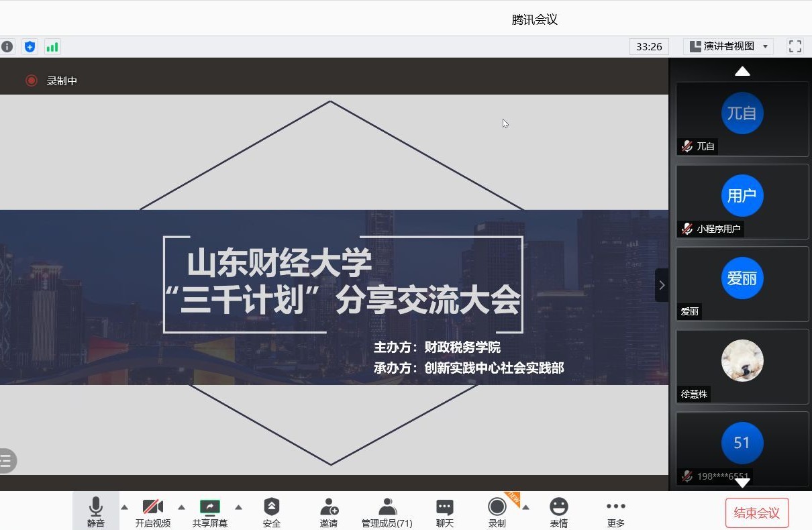
Task: Open the Chat panel
Action: point(445,513)
